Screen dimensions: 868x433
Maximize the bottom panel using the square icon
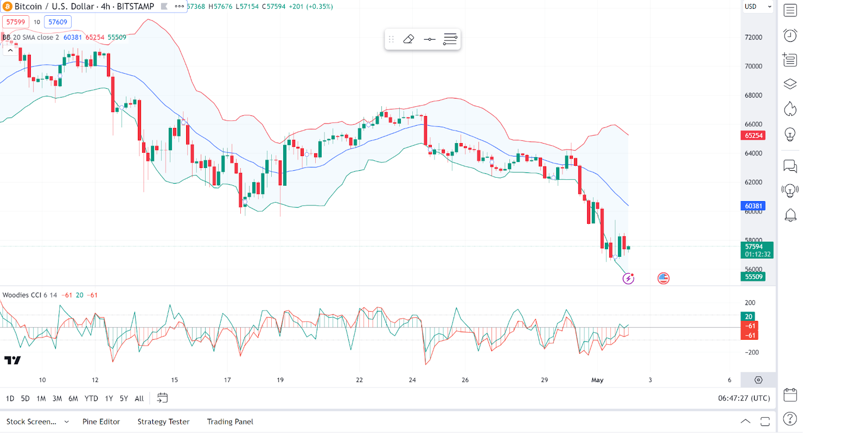[x=765, y=422]
